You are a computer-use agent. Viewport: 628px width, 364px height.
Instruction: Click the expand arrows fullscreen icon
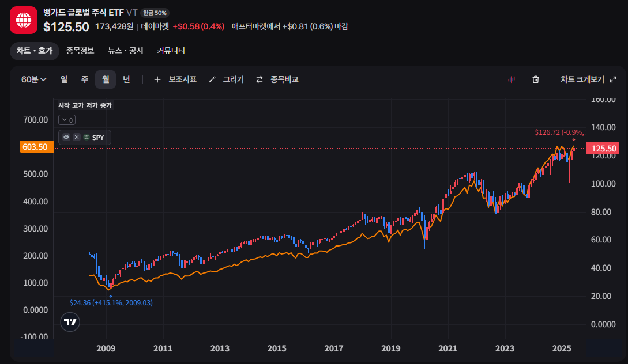pyautogui.click(x=613, y=79)
